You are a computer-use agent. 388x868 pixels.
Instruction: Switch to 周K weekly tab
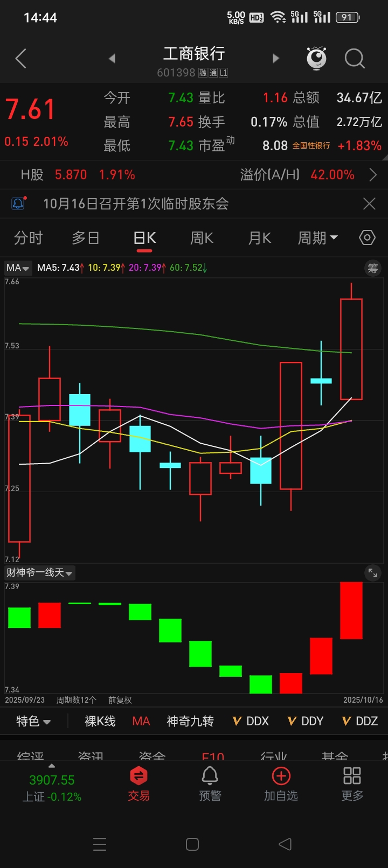(202, 237)
